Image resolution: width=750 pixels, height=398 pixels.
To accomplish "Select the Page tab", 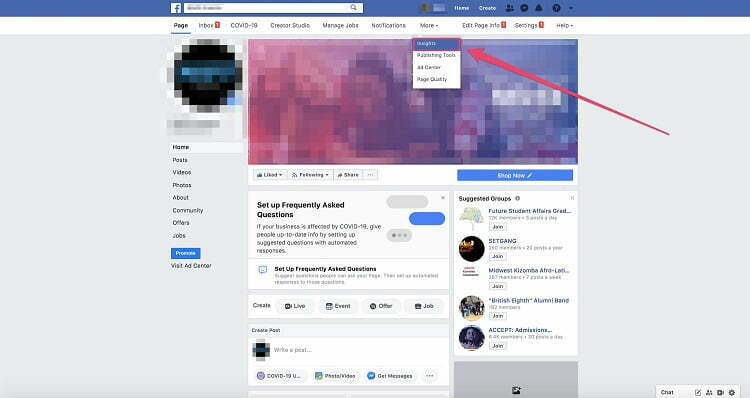I will (181, 25).
